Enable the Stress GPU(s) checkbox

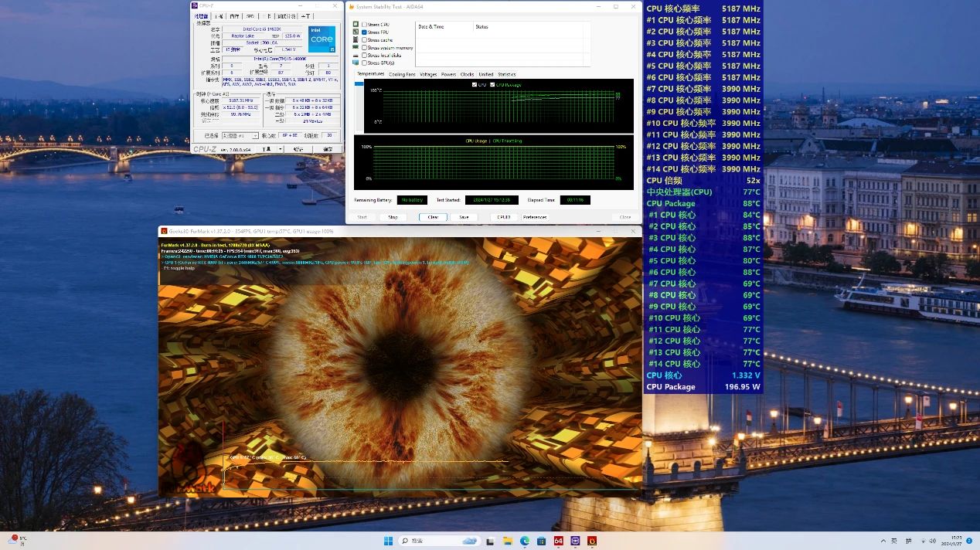[x=365, y=63]
